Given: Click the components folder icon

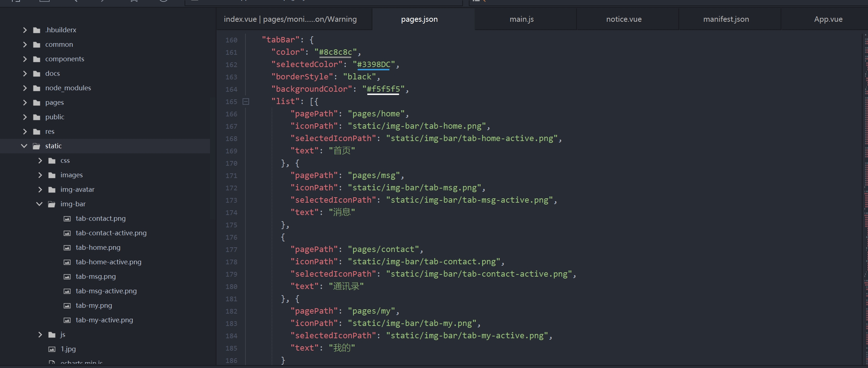Looking at the screenshot, I should click(37, 59).
